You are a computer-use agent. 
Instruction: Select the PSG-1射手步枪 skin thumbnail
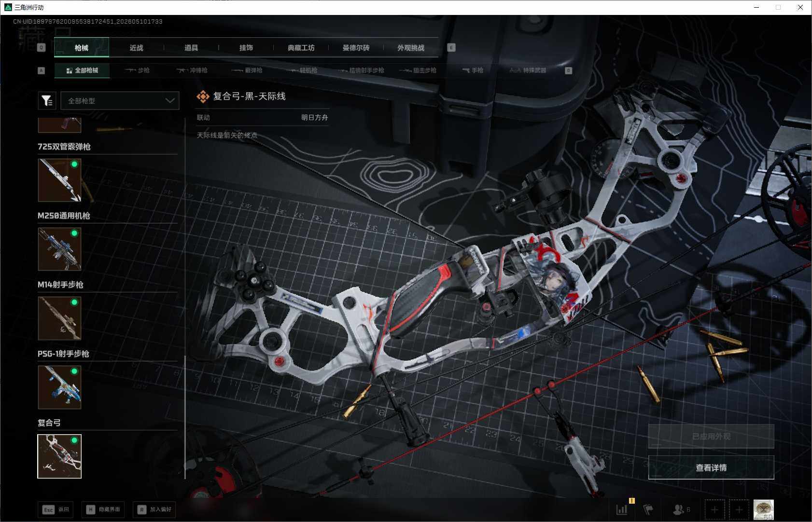(x=59, y=387)
